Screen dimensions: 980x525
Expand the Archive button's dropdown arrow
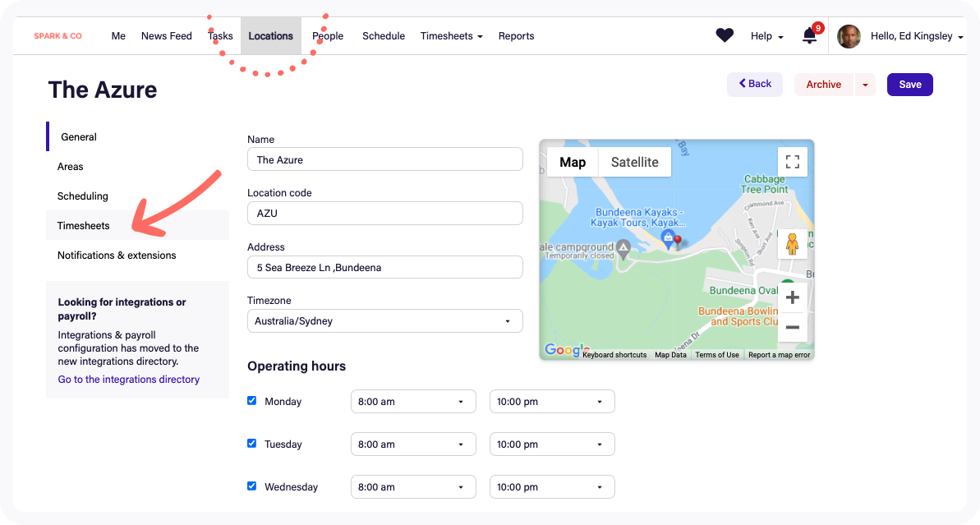(x=865, y=85)
